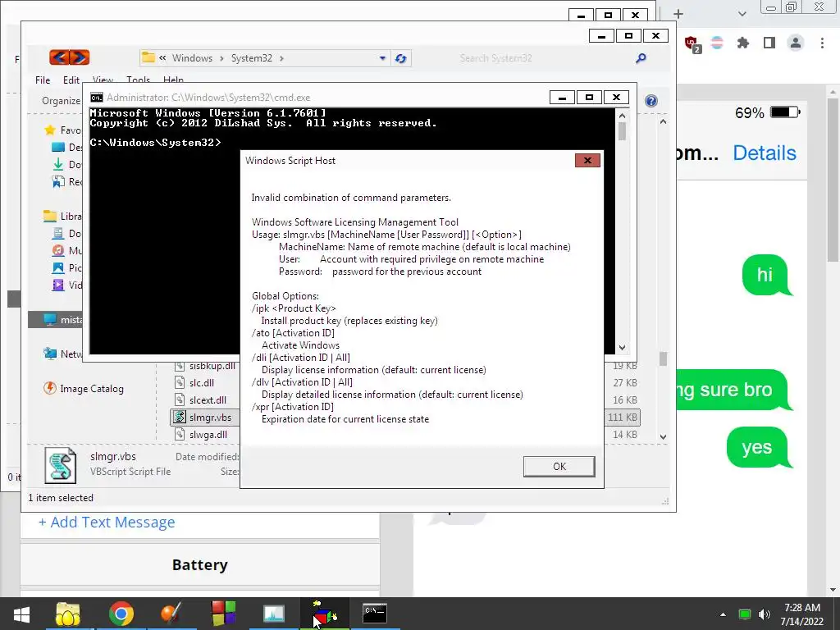
Task: Click the slmgr.vbs preview icon in details pane
Action: pos(60,465)
